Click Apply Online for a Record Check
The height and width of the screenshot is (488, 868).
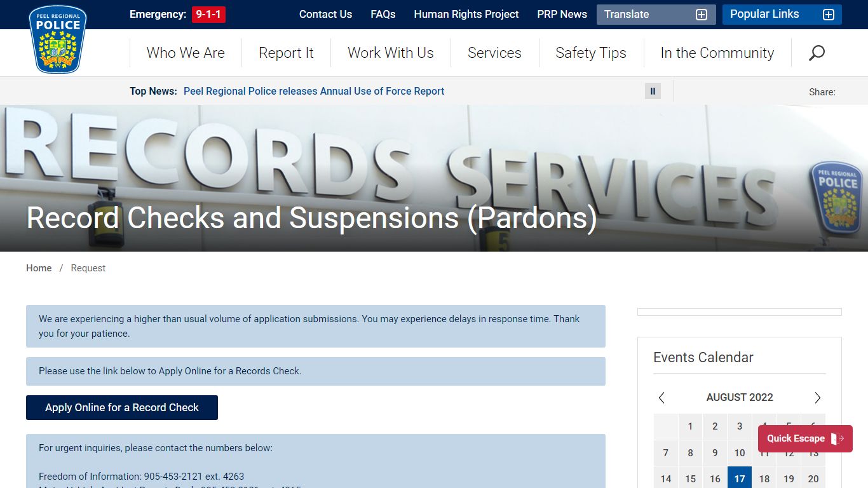(122, 407)
